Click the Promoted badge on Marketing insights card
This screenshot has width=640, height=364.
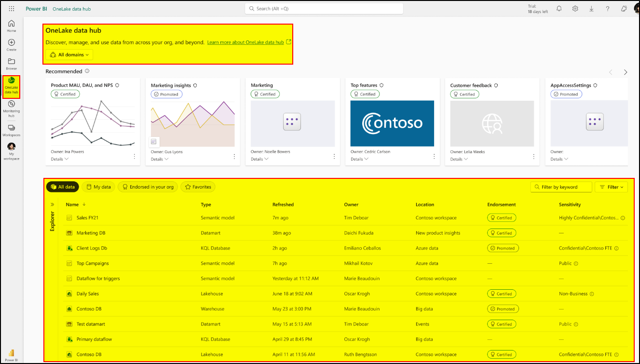click(x=166, y=94)
